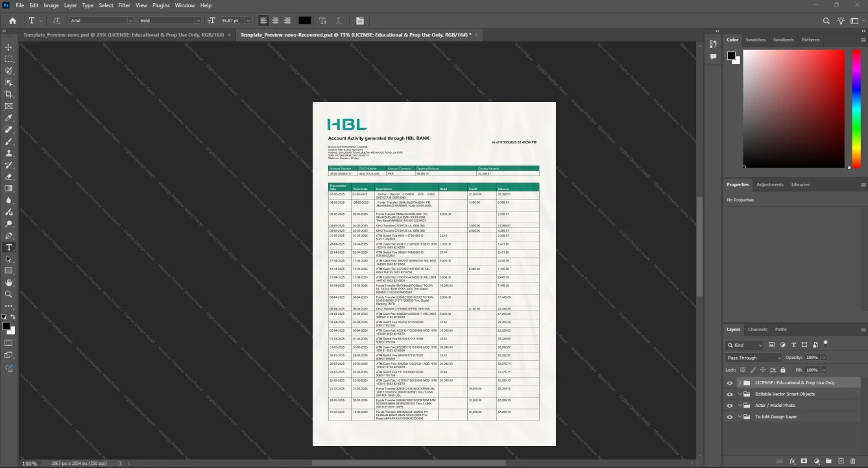Open the 55.87 pt font size dropdown
The image size is (868, 468).
click(249, 21)
